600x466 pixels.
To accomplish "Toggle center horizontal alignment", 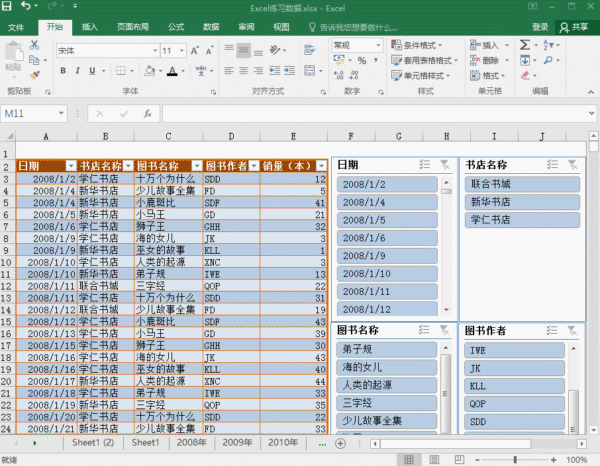I will [244, 71].
